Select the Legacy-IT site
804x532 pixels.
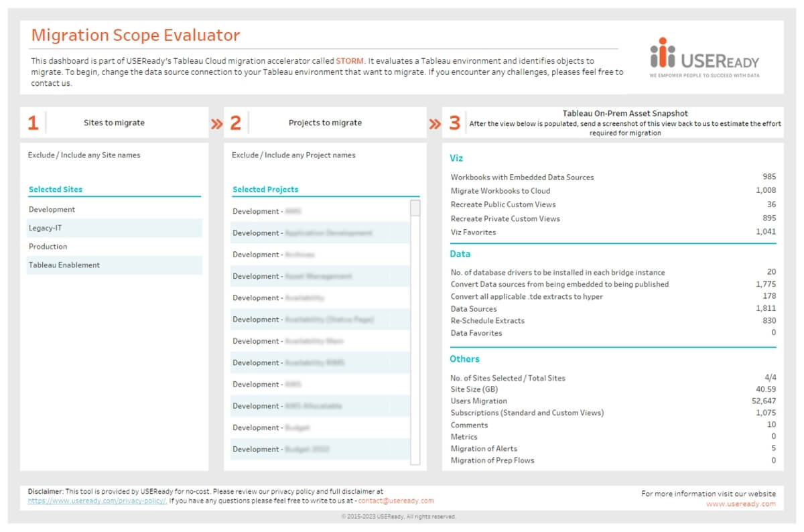pyautogui.click(x=114, y=228)
